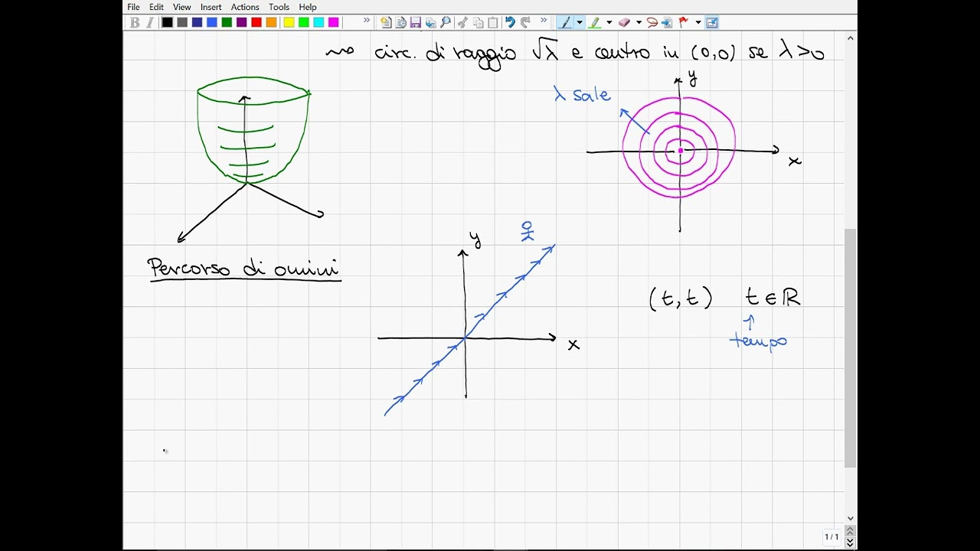Click the Insert/Remove Space tool
The image size is (980, 551).
click(x=667, y=23)
